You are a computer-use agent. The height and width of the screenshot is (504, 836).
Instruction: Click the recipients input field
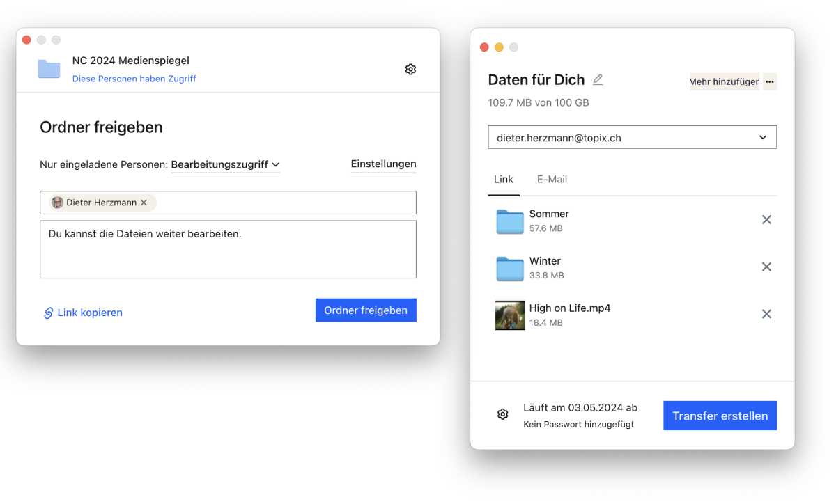pos(228,203)
